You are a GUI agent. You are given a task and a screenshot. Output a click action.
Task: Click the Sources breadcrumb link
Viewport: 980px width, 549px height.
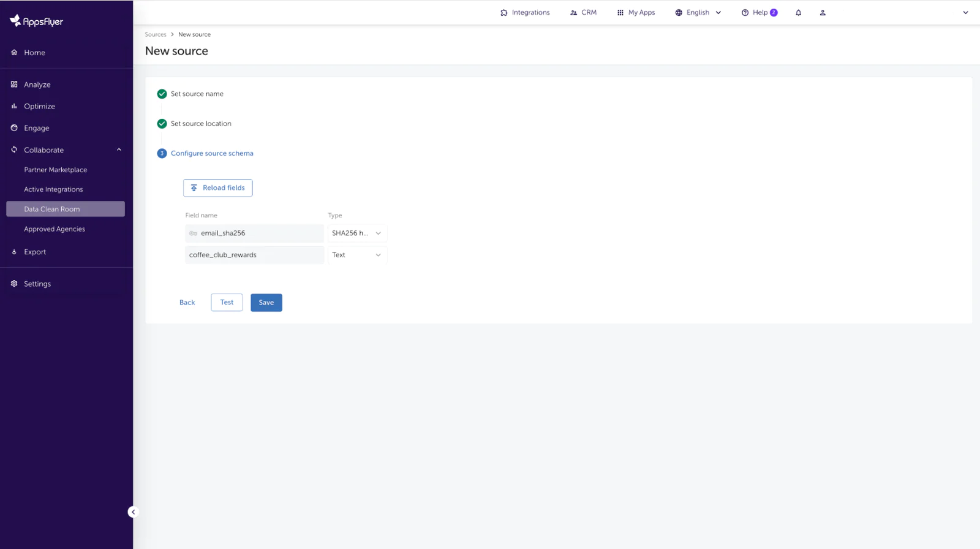click(x=156, y=35)
